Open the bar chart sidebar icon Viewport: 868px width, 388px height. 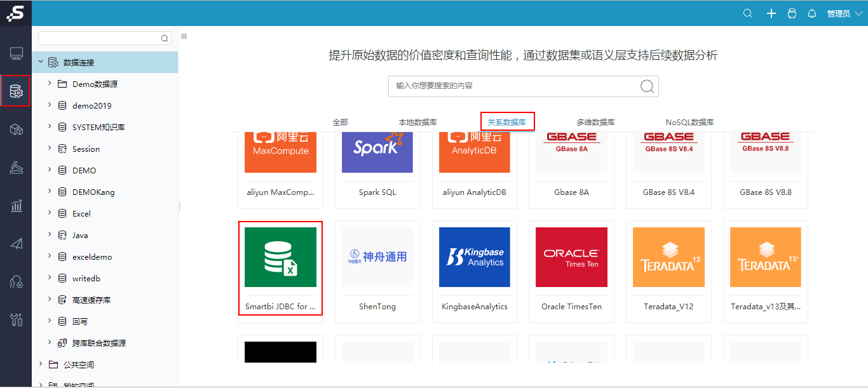pos(17,206)
